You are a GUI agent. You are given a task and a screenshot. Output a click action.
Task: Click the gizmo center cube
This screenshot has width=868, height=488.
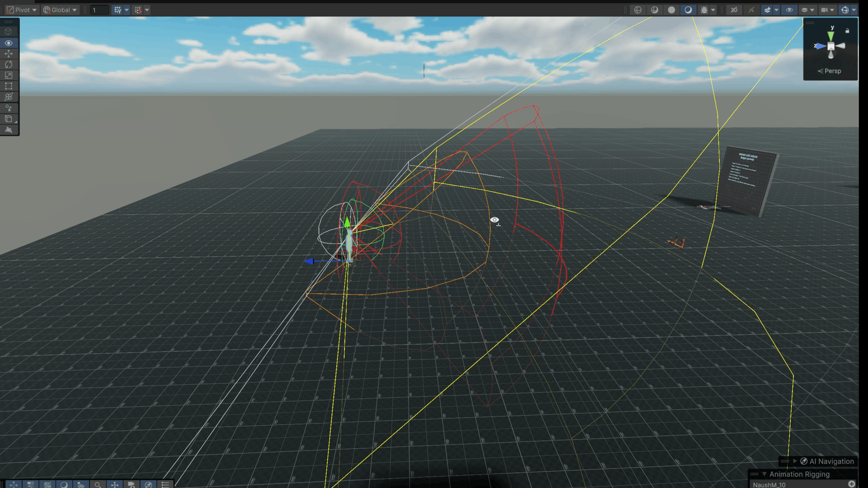pyautogui.click(x=831, y=46)
